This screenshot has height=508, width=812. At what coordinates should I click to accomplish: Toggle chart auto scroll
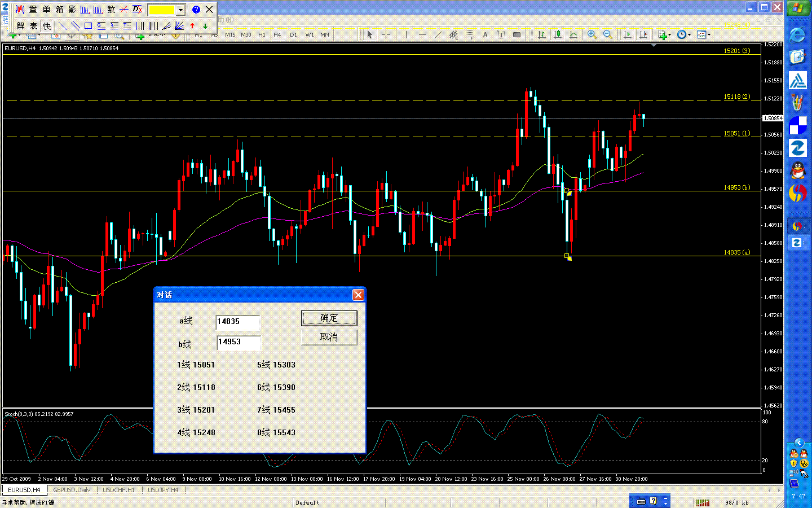pos(627,35)
